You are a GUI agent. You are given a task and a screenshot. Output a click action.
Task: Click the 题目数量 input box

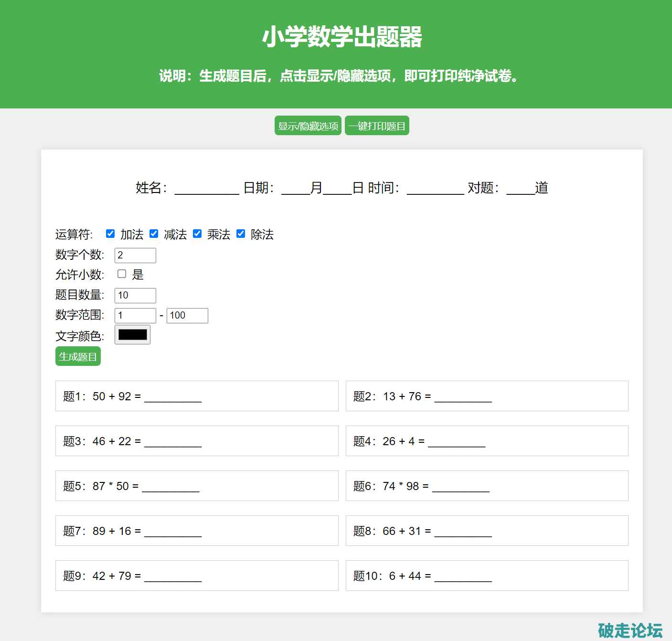pyautogui.click(x=135, y=296)
